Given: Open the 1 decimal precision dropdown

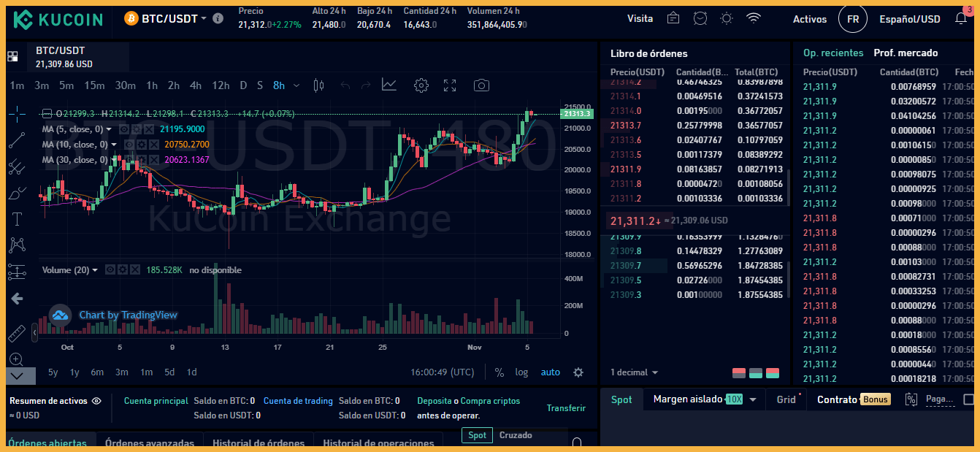Looking at the screenshot, I should 635,372.
